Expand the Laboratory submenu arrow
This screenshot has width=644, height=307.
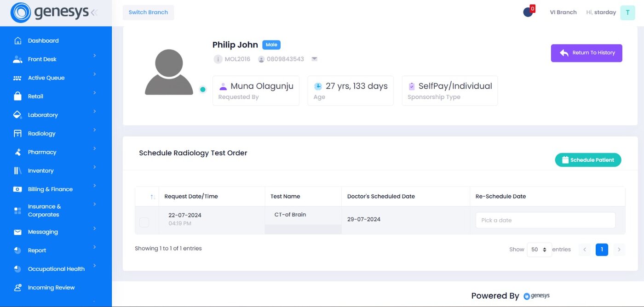click(x=95, y=111)
